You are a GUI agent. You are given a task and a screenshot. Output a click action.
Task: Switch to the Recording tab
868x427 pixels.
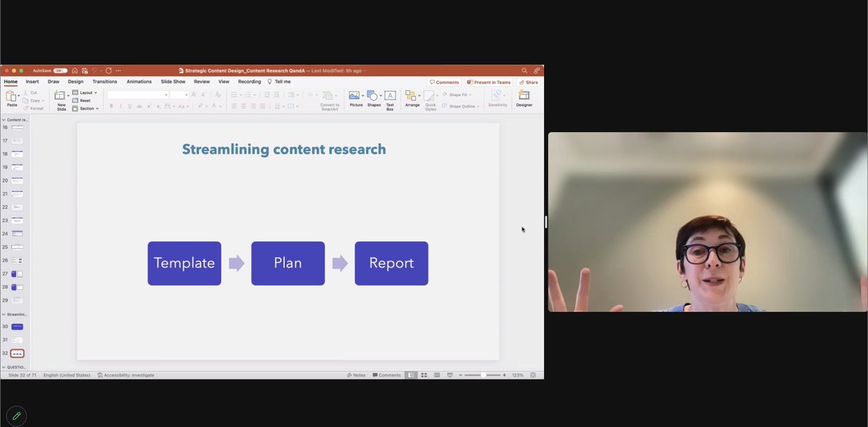pyautogui.click(x=250, y=82)
